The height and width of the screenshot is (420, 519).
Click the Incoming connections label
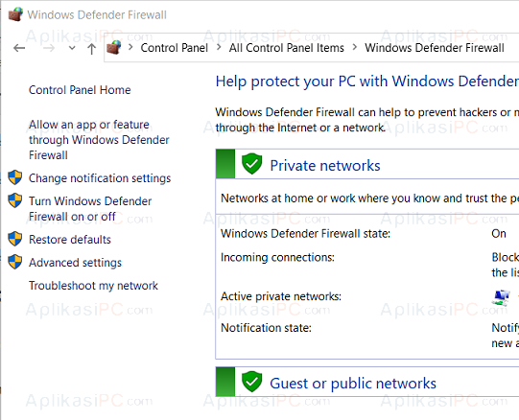point(277,257)
